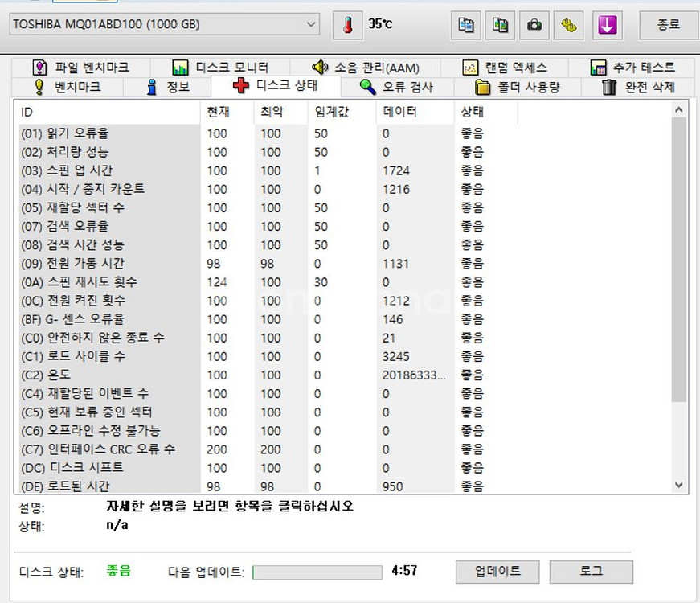The width and height of the screenshot is (700, 603).
Task: Click the purple download arrow icon
Action: click(x=607, y=25)
